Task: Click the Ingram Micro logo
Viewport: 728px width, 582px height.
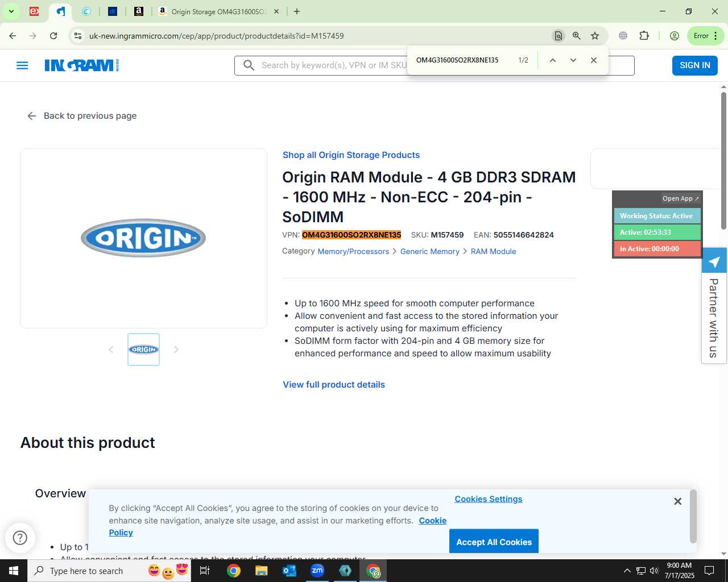Action: [x=82, y=65]
